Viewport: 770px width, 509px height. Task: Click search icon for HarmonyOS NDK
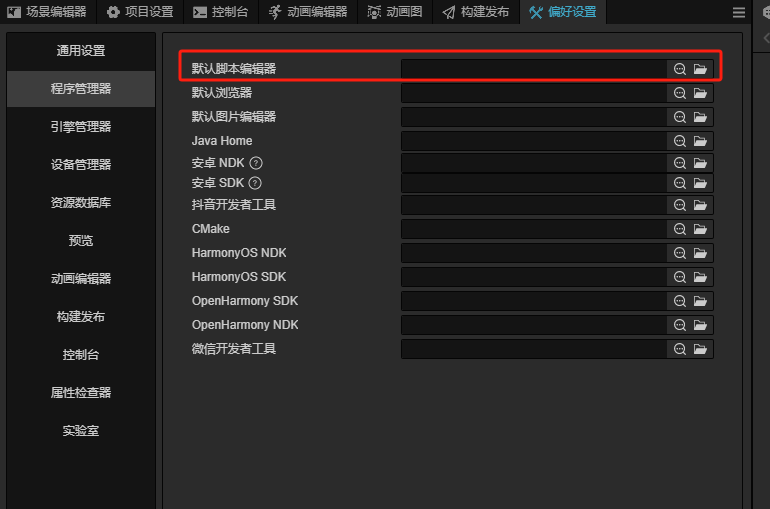pos(680,253)
